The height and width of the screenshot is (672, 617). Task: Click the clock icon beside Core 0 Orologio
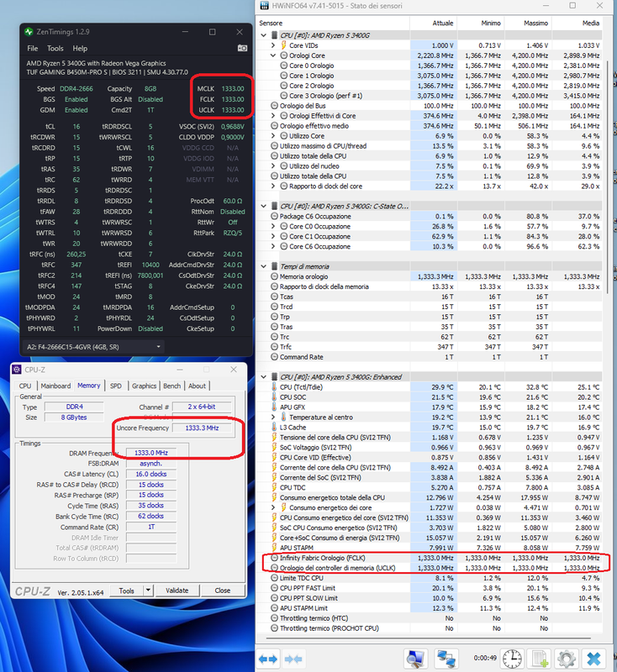pyautogui.click(x=283, y=66)
